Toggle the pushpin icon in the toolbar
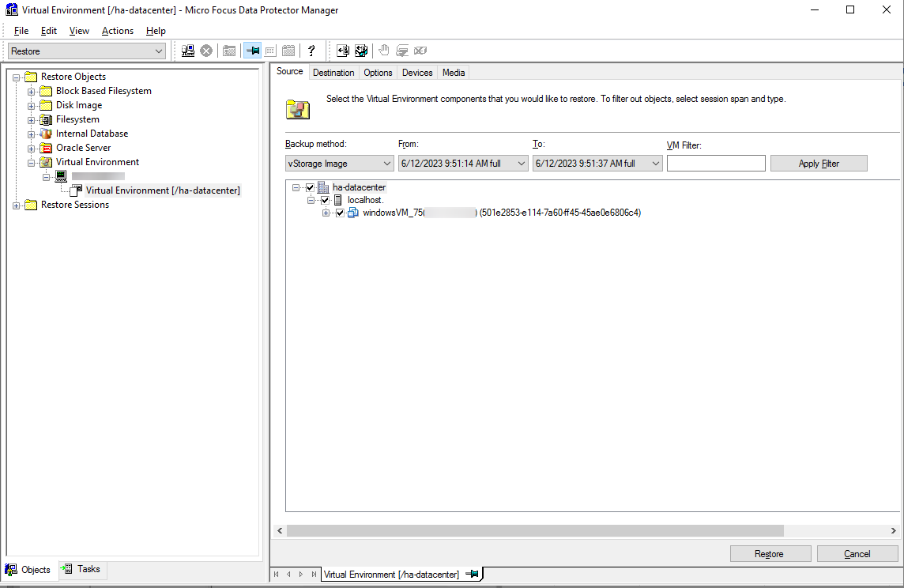The width and height of the screenshot is (904, 588). point(253,51)
